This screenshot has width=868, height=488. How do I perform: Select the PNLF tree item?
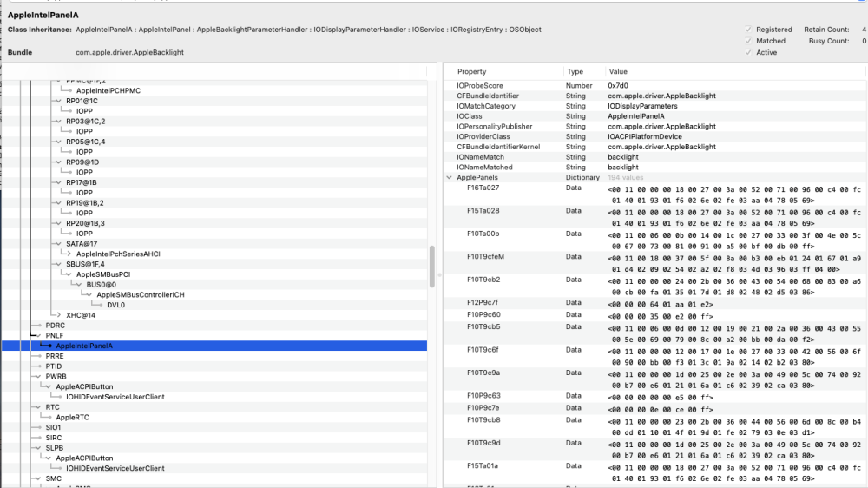pos(54,336)
